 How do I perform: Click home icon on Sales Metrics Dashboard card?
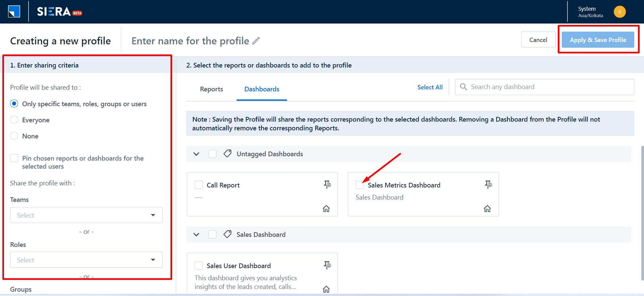pyautogui.click(x=487, y=209)
